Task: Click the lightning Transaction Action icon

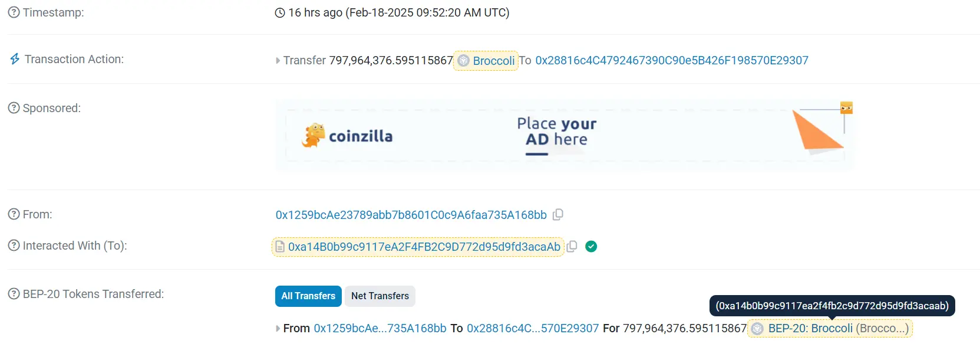Action: [15, 59]
